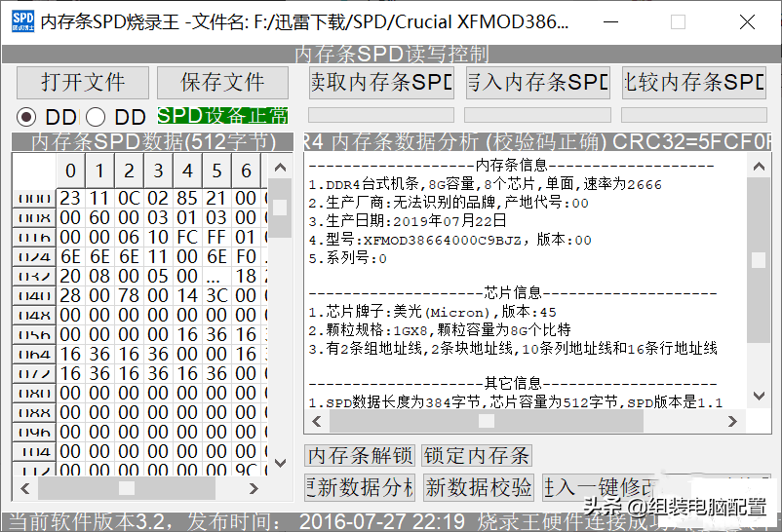Viewport: 782px width, 532px height.
Task: Click hex grid's horizontal scrollbar right arrow
Action: [x=254, y=488]
